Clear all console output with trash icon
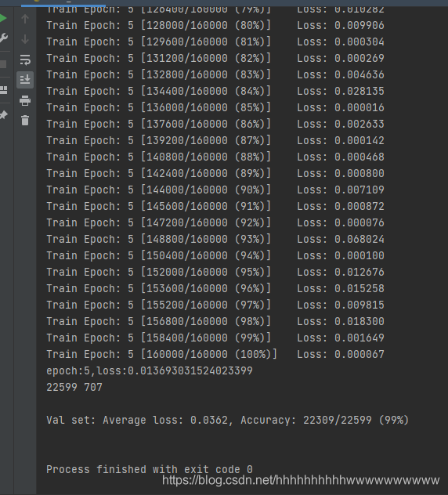 (25, 121)
